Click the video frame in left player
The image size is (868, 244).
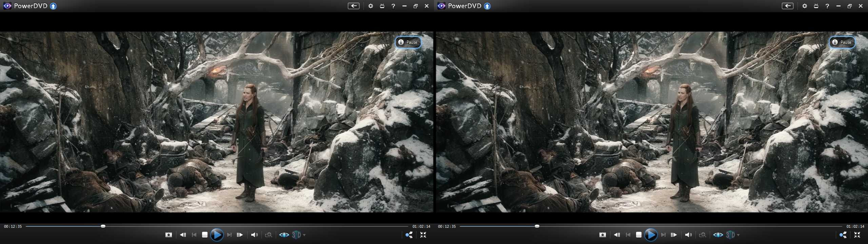coord(217,122)
